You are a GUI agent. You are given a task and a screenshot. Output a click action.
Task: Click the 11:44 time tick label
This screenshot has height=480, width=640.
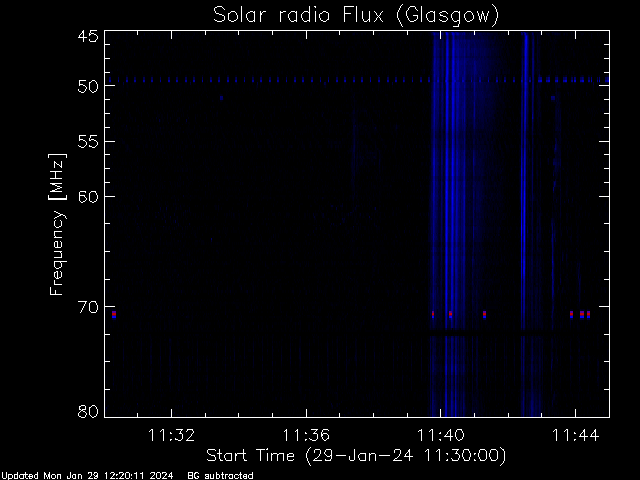[576, 435]
